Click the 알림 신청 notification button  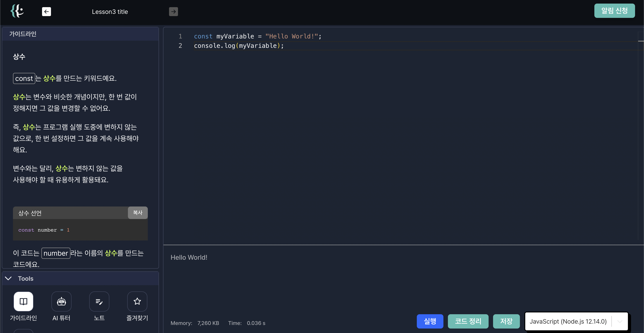(614, 11)
